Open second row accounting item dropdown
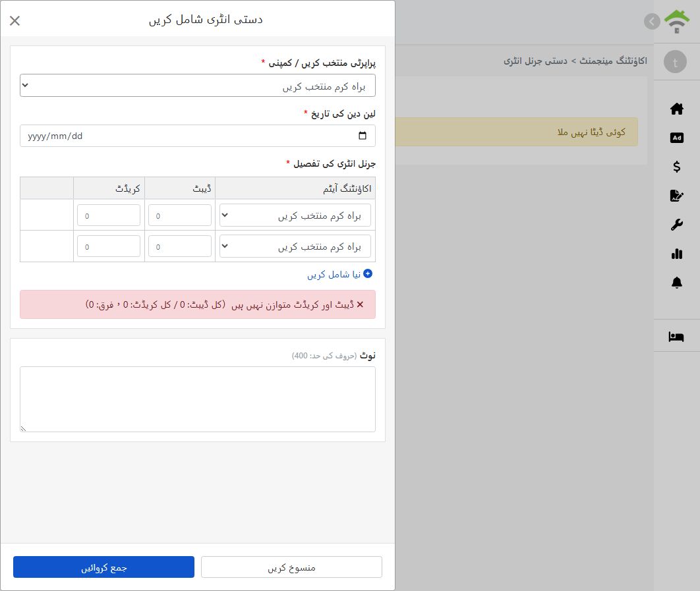 (295, 246)
